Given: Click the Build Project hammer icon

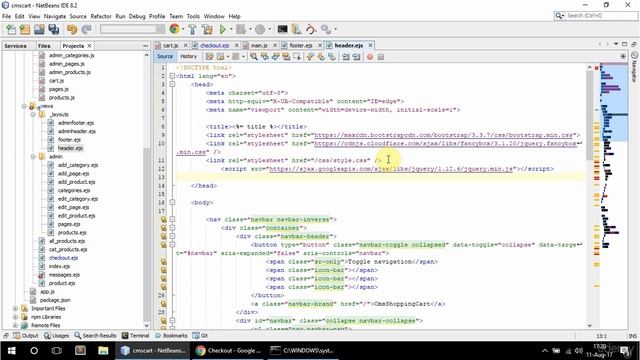Looking at the screenshot, I should click(192, 29).
